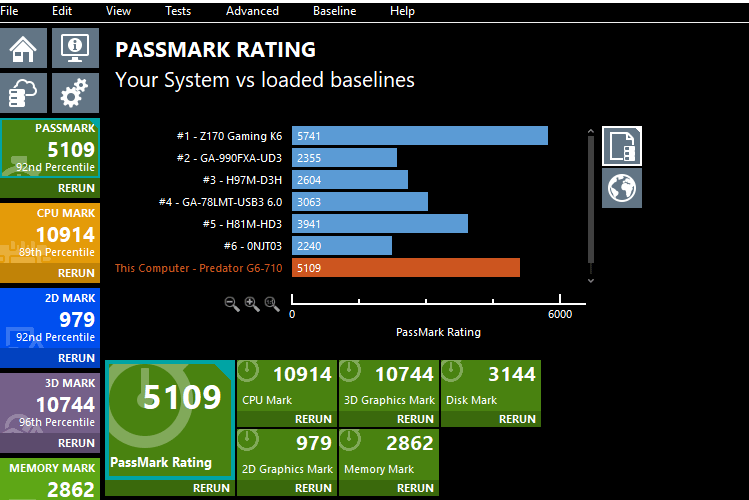The width and height of the screenshot is (749, 500).
Task: Click the dial icon on 2D Graphics Mark tile
Action: (248, 440)
